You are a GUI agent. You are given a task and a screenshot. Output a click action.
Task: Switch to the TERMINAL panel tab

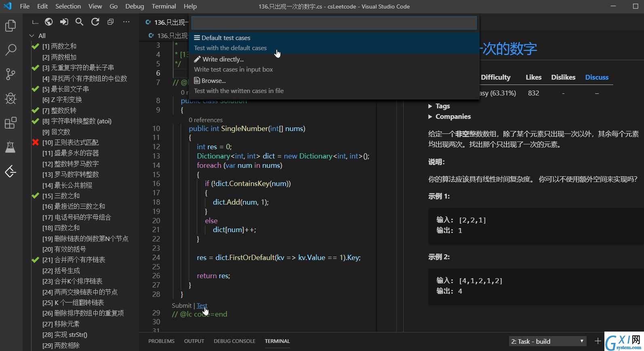(x=277, y=341)
